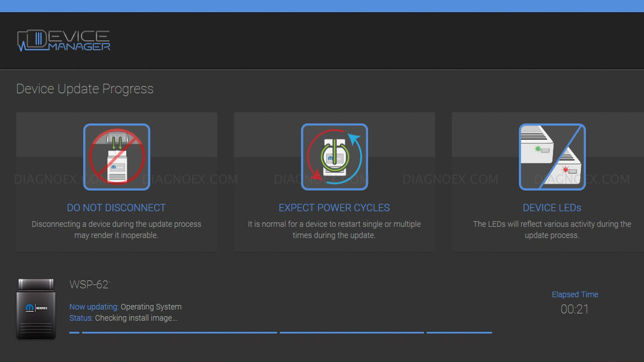Click the WSP-62 device name

[x=89, y=284]
